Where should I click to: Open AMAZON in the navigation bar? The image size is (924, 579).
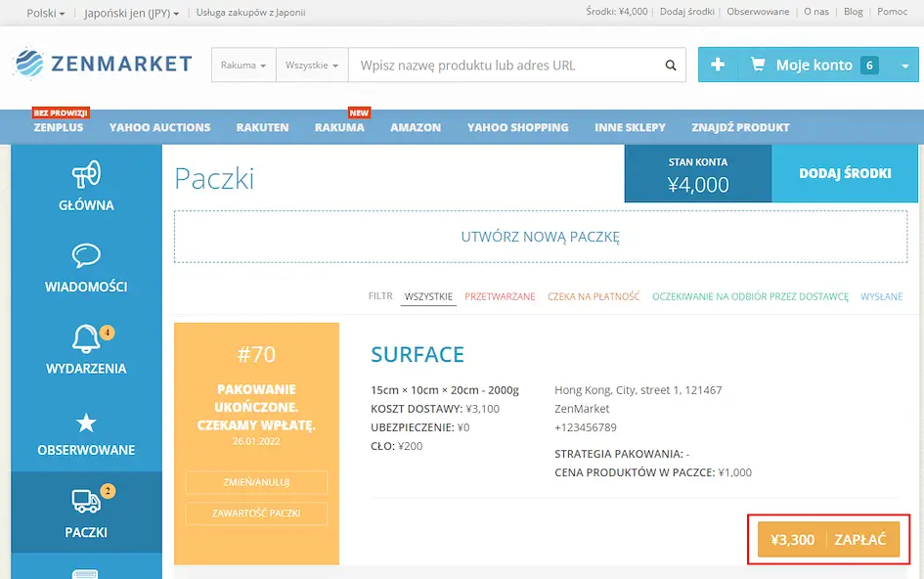click(x=416, y=127)
